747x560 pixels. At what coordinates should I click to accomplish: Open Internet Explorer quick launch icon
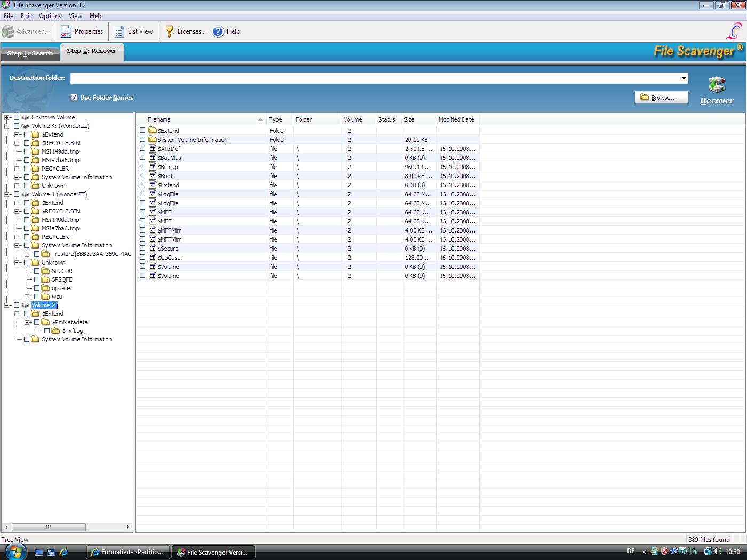coord(63,552)
